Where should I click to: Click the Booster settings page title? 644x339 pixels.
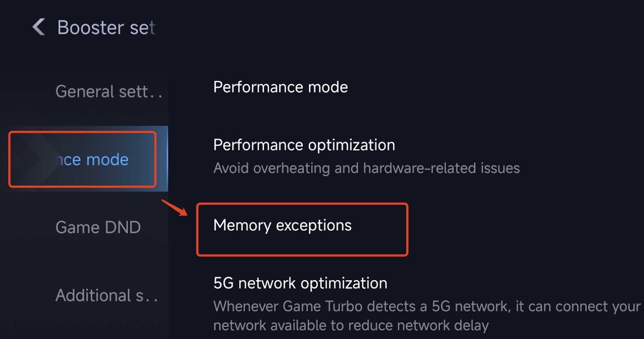(106, 28)
